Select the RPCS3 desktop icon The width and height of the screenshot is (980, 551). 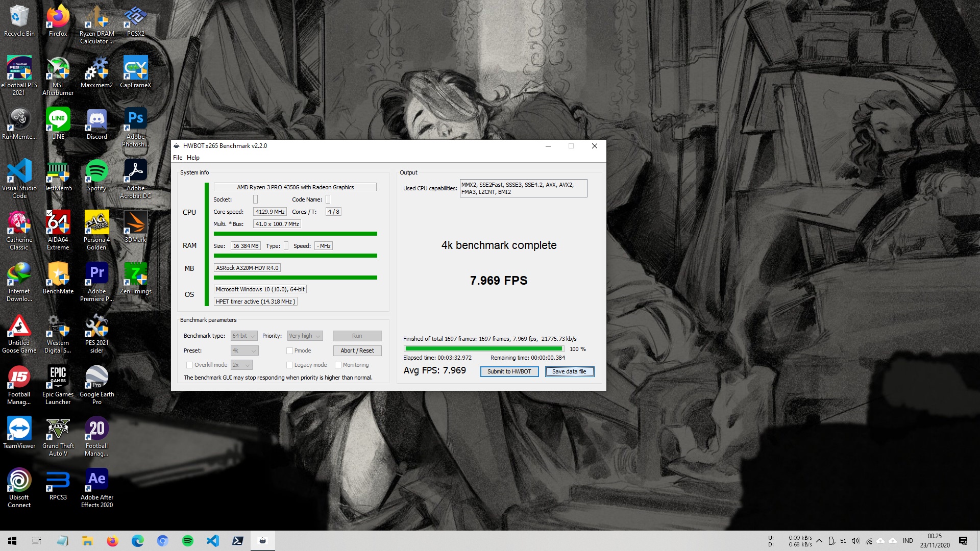pos(58,485)
